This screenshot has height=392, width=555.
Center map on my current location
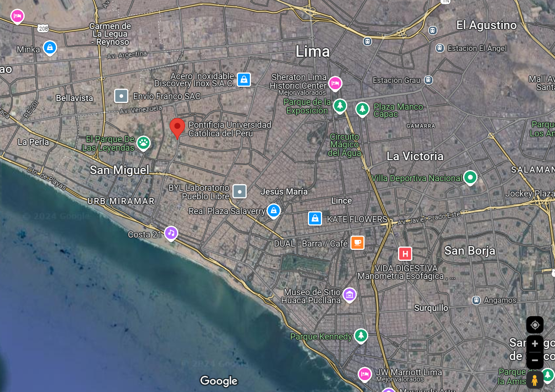(535, 325)
